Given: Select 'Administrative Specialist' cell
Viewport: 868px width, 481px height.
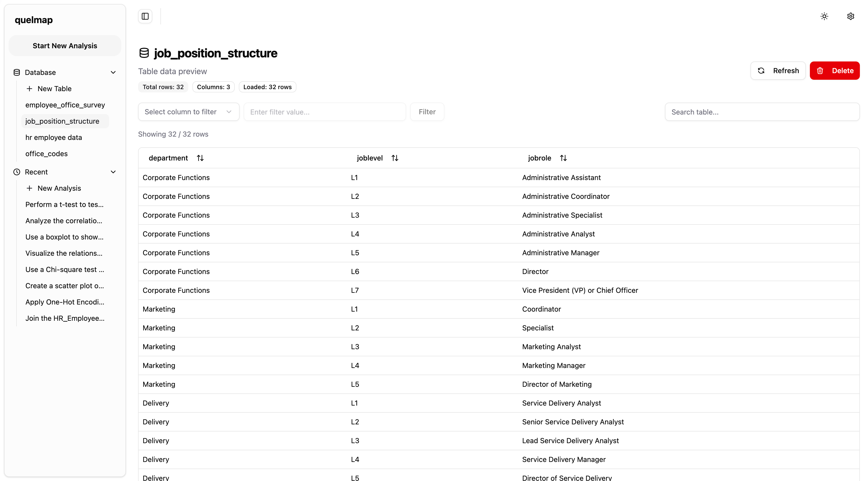Looking at the screenshot, I should 562,215.
